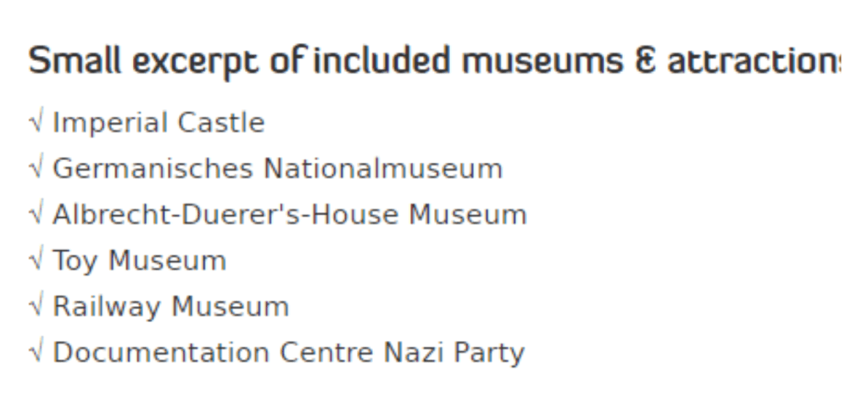Click the check mark before Germanisches Nationalmuseum
This screenshot has width=868, height=418.
[x=36, y=170]
